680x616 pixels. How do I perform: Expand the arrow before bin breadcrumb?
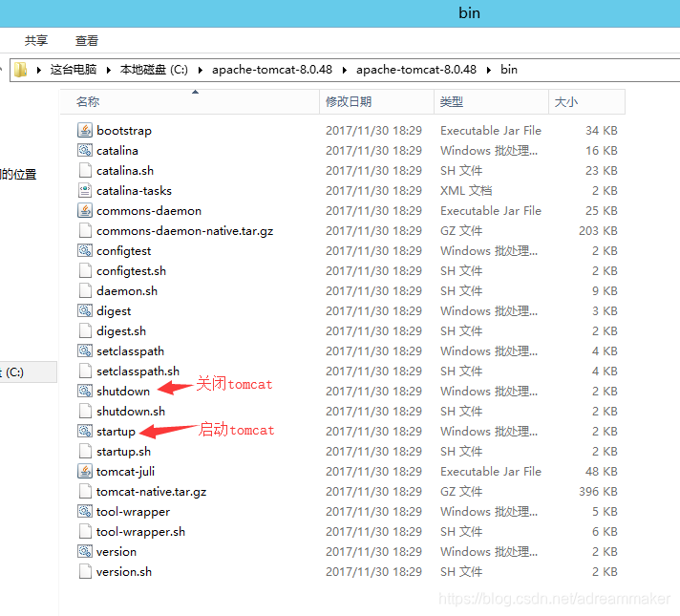point(489,70)
